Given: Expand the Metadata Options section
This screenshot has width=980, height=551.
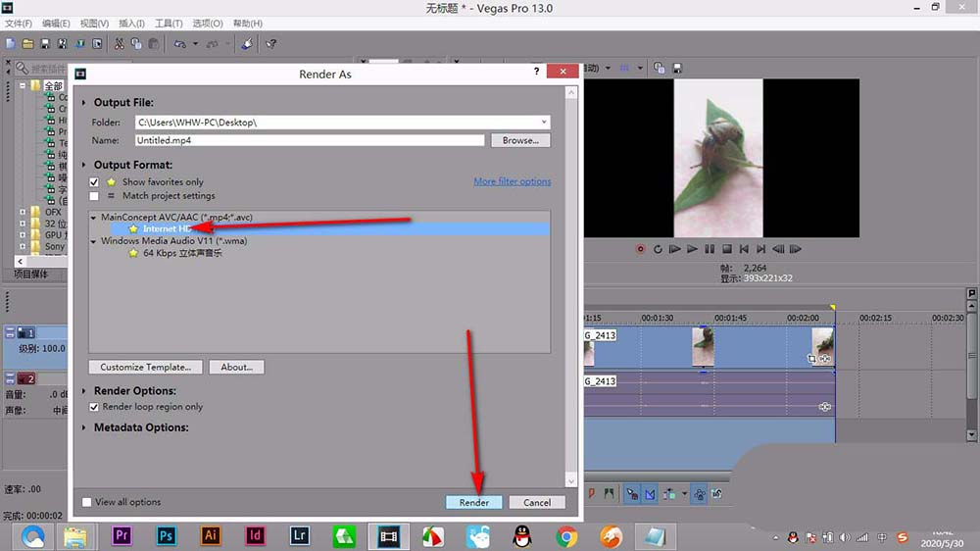Looking at the screenshot, I should click(83, 427).
